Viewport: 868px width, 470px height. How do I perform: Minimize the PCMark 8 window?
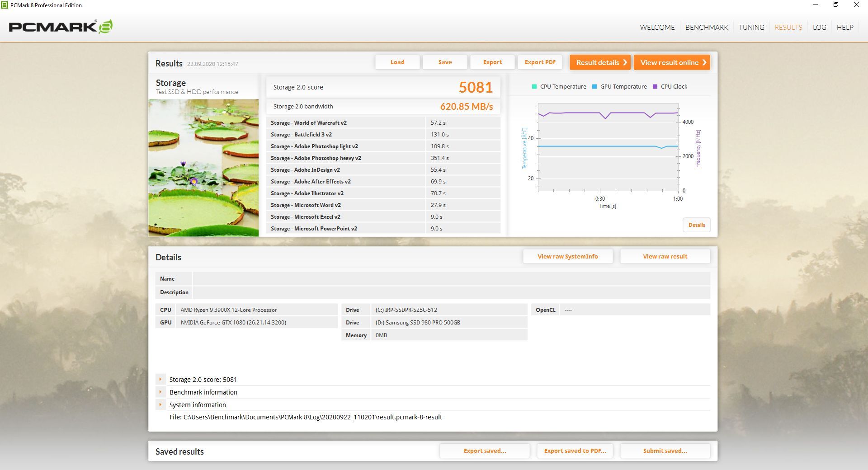coord(816,5)
